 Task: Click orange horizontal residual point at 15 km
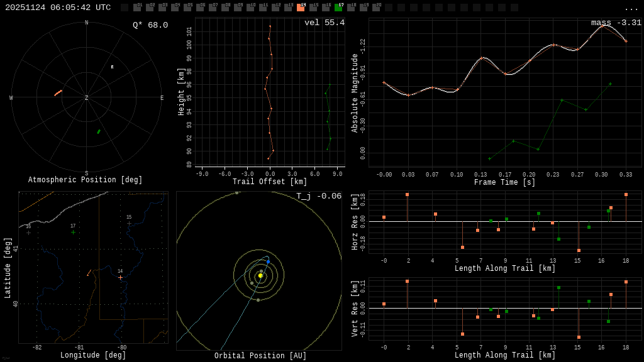coord(579,250)
